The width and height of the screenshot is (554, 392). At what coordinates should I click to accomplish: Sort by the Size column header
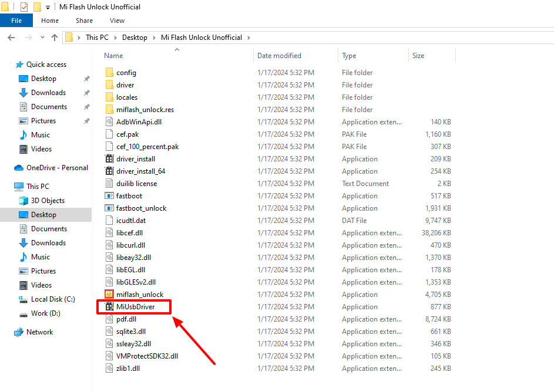tap(418, 56)
